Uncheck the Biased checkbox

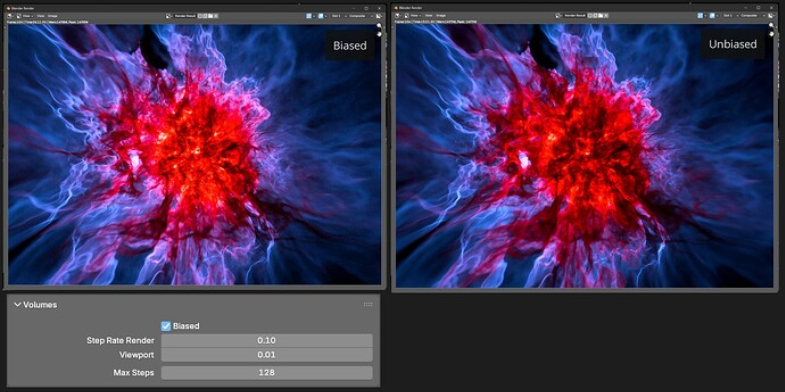166,326
